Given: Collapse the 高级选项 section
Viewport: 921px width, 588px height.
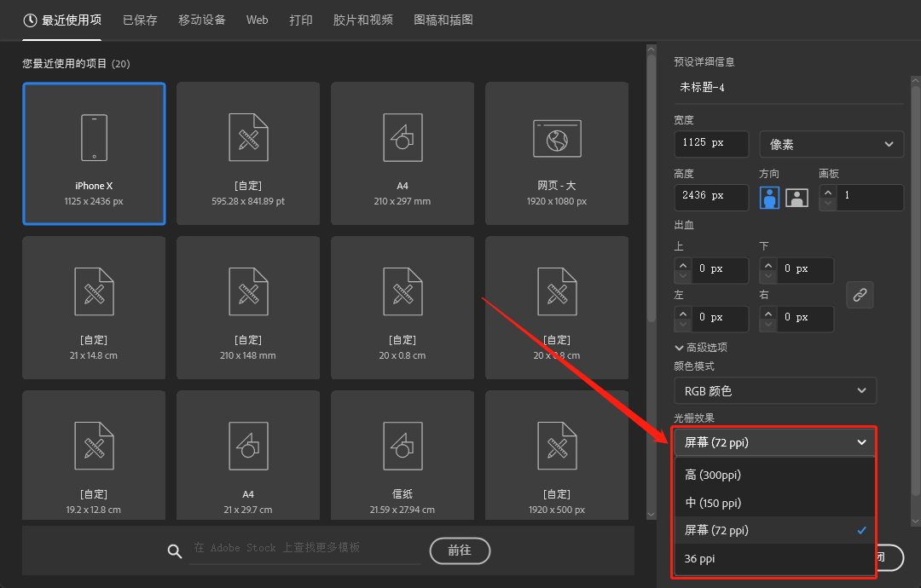Looking at the screenshot, I should pos(701,348).
